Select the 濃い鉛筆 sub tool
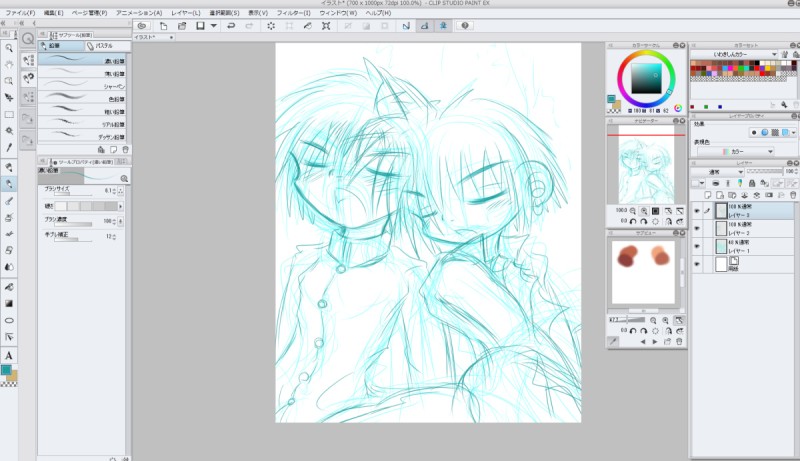This screenshot has width=800, height=461. click(x=82, y=60)
